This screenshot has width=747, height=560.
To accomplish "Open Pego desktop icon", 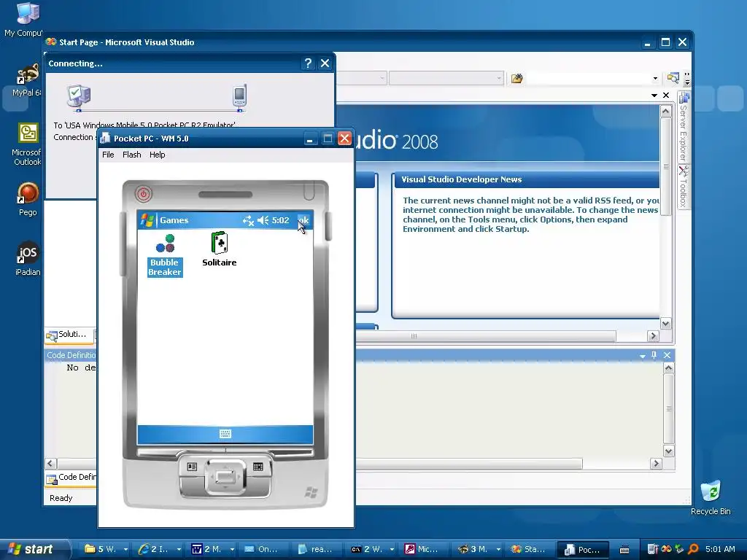I will pos(28,199).
